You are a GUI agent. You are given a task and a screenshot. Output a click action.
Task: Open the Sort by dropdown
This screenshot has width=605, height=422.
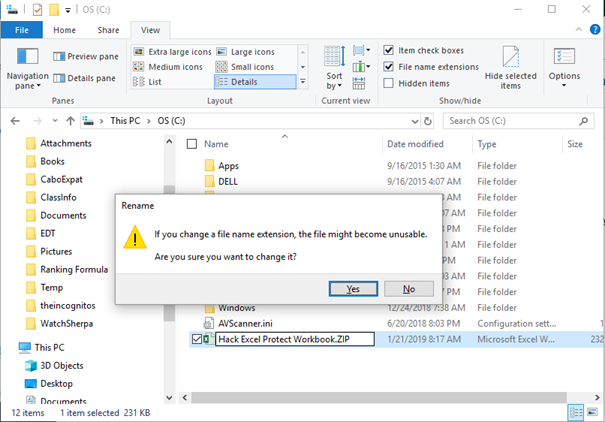334,68
